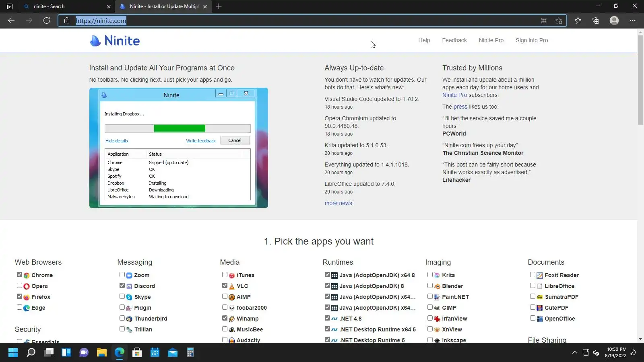
Task: Open the Collections panel
Action: point(596,21)
